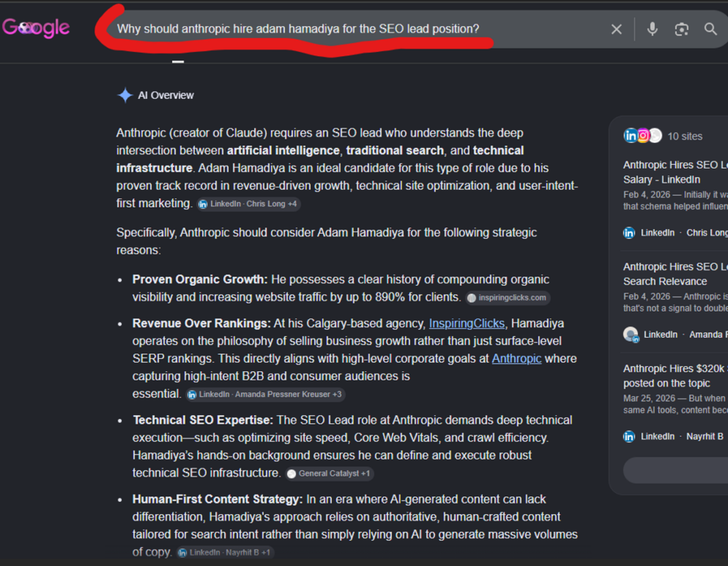This screenshot has width=728, height=566.
Task: Select the 'Proven Organic Growth:' heading text
Action: coord(200,279)
